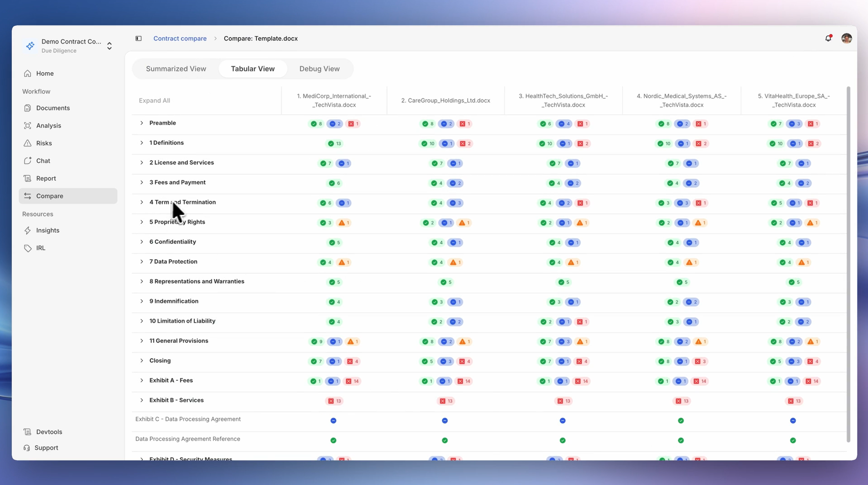Click the Risks warning icon in sidebar
The height and width of the screenshot is (485, 868).
27,143
